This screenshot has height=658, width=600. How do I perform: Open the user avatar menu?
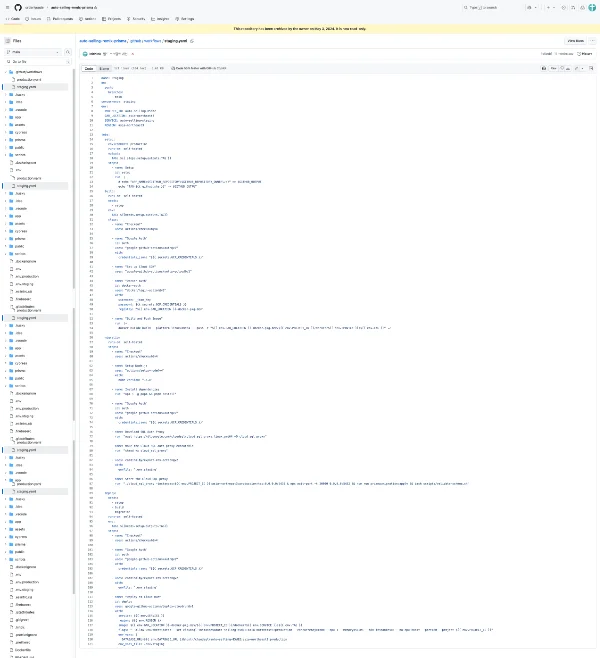pyautogui.click(x=592, y=8)
